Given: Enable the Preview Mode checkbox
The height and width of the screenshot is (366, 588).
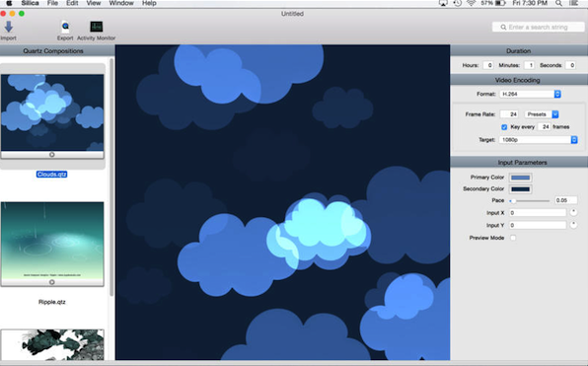Looking at the screenshot, I should coord(513,238).
